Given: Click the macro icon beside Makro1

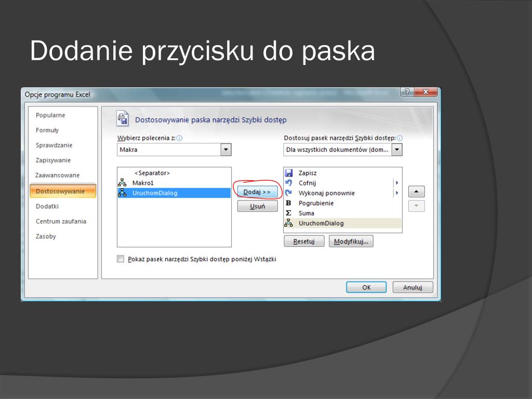Looking at the screenshot, I should click(x=122, y=183).
